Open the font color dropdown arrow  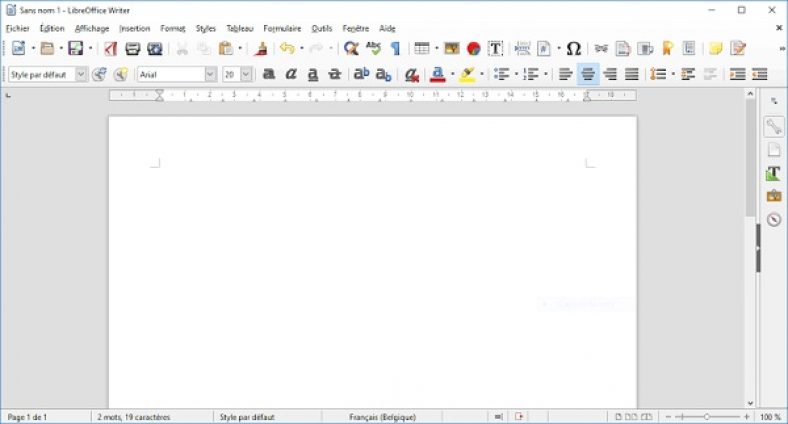pos(452,74)
